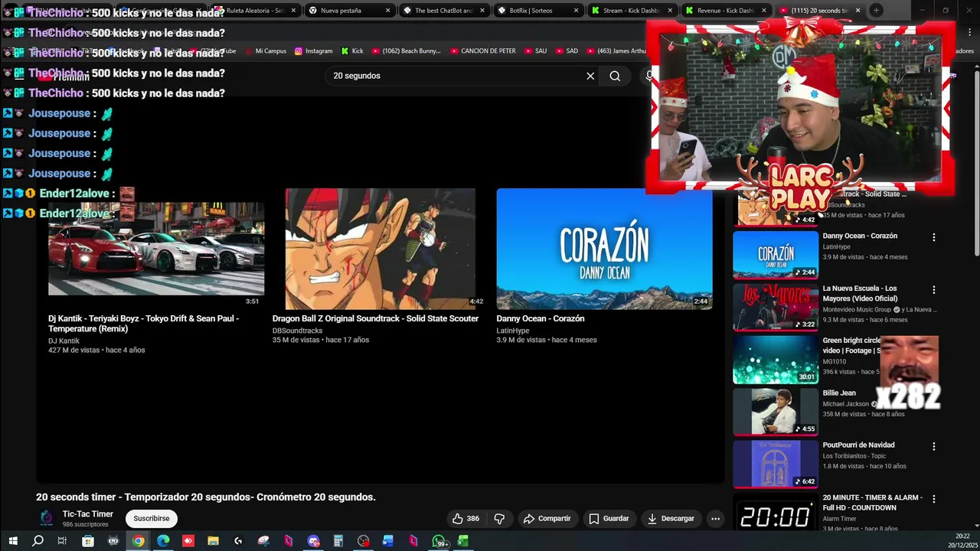Open Calculator from the taskbar

pos(338,541)
